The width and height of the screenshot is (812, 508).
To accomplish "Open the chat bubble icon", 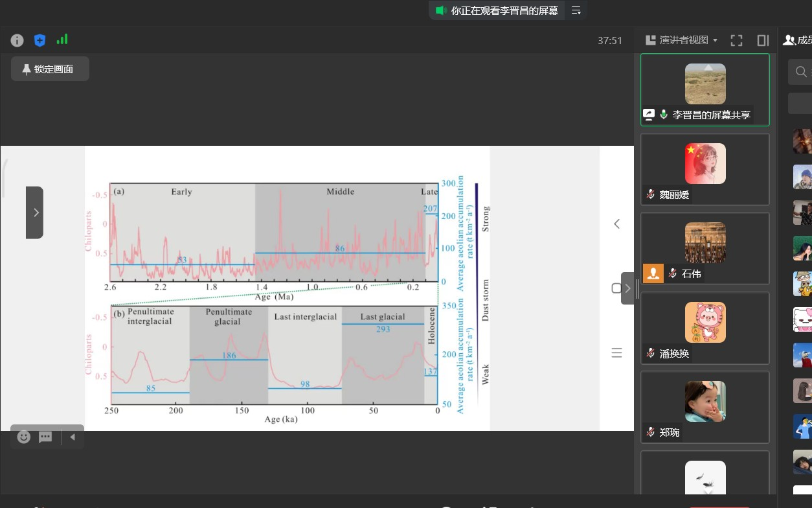I will tap(45, 437).
